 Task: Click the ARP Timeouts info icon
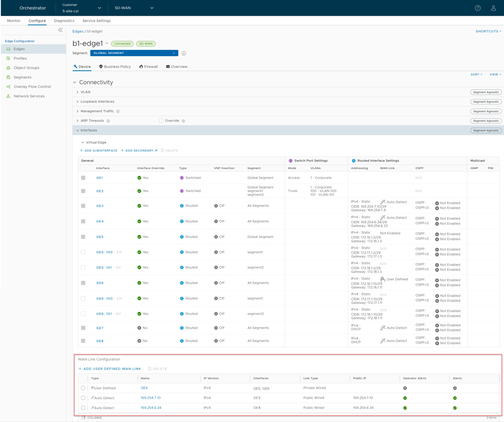[x=108, y=121]
